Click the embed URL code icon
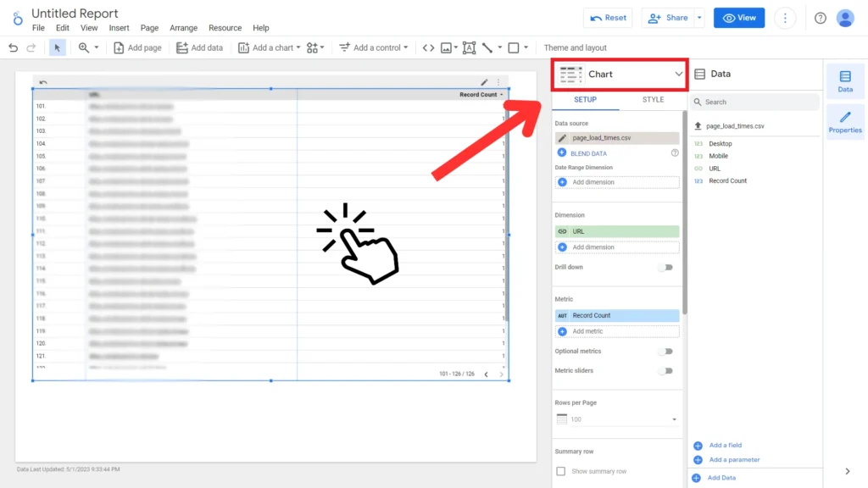 tap(428, 48)
